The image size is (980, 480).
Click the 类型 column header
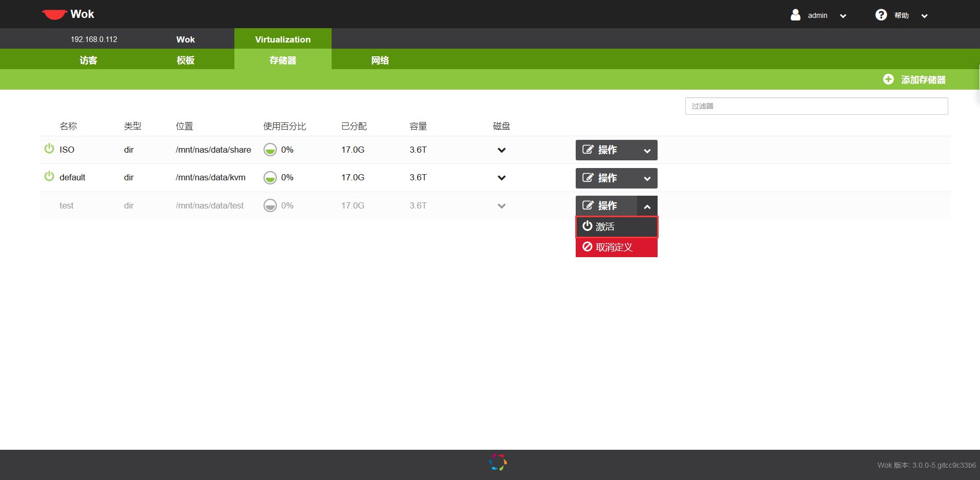coord(133,126)
